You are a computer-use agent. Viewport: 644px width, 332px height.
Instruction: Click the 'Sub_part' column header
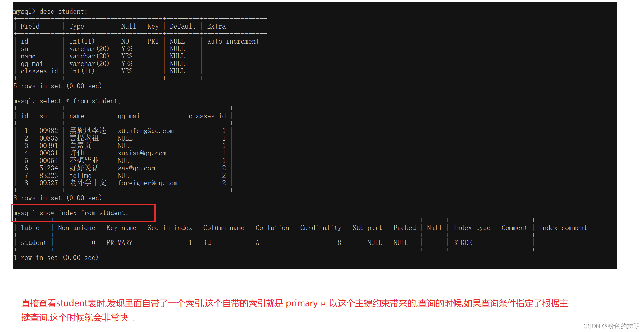[x=367, y=228]
